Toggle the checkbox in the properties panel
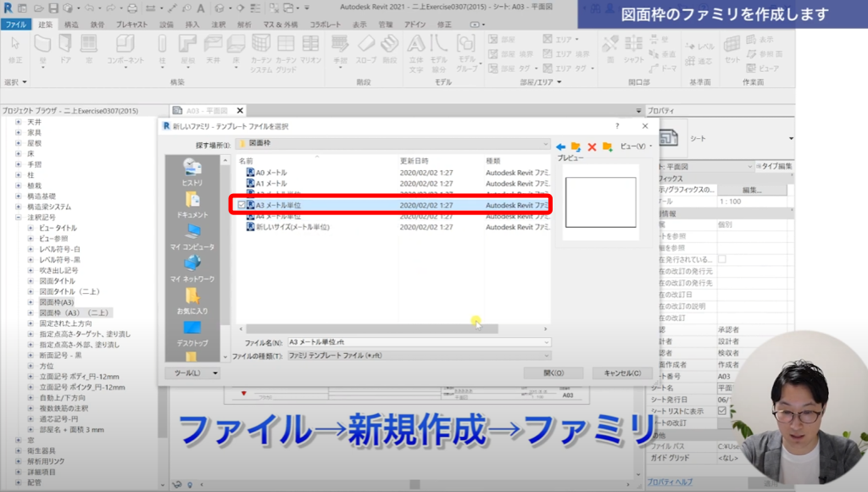The height and width of the screenshot is (492, 868). coord(722,258)
